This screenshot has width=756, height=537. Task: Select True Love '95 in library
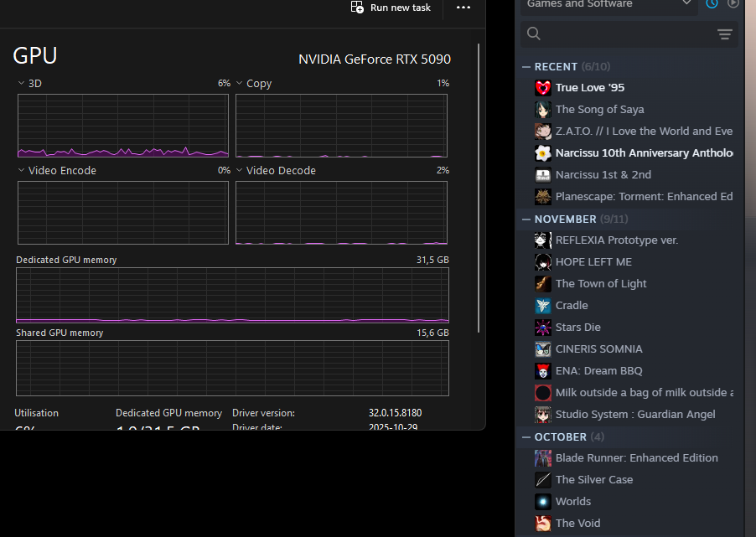click(590, 88)
